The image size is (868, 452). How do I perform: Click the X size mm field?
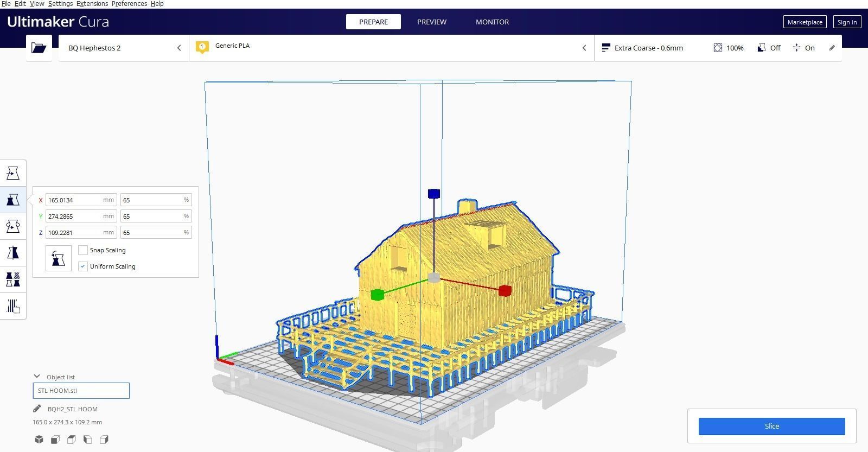click(81, 200)
